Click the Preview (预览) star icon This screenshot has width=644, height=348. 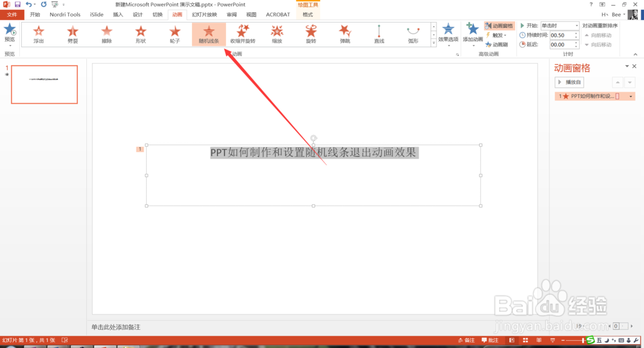click(x=10, y=32)
